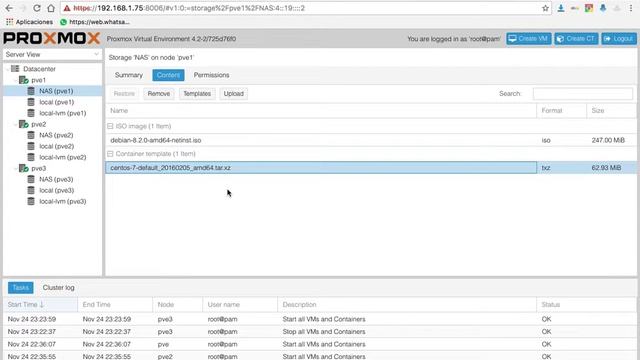Click the browser home icon
The width and height of the screenshot is (640, 360).
tap(51, 8)
